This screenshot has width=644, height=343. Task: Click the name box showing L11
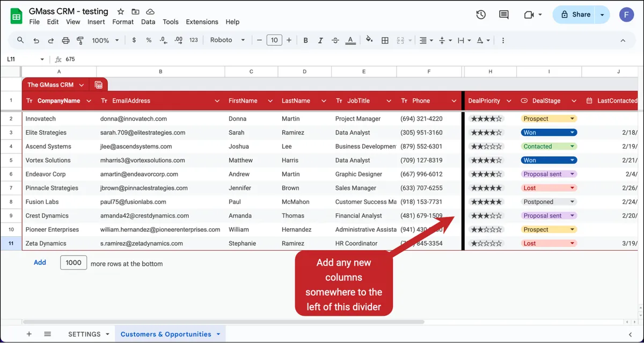click(x=26, y=59)
